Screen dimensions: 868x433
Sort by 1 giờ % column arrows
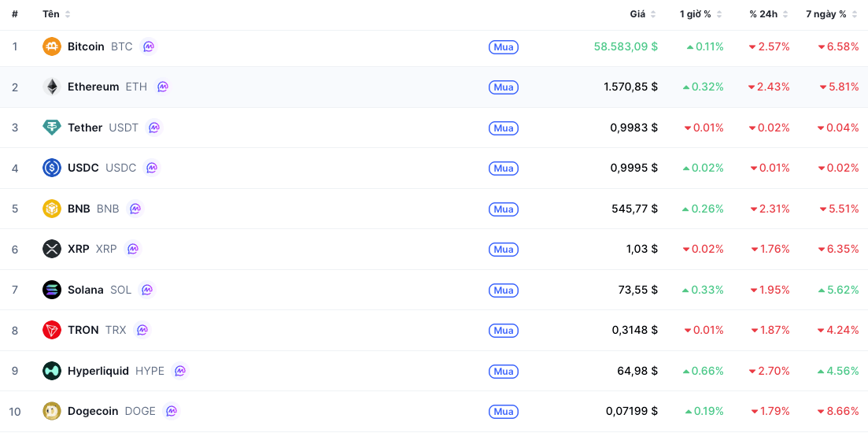718,14
